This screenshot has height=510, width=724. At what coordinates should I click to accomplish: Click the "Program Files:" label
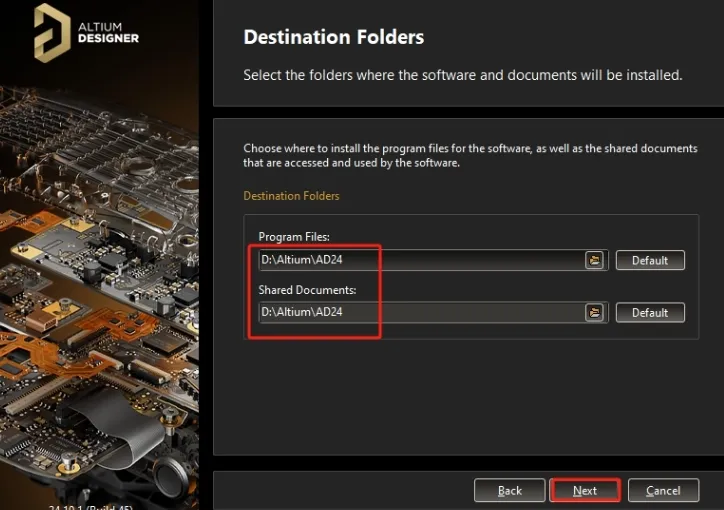(x=294, y=236)
